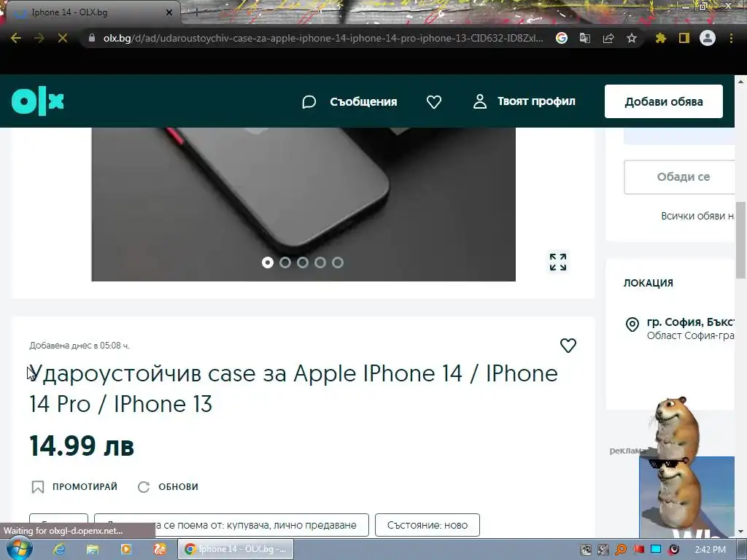Screen dimensions: 747x560
Task: Click the 2:42 PM system clock
Action: (x=710, y=550)
